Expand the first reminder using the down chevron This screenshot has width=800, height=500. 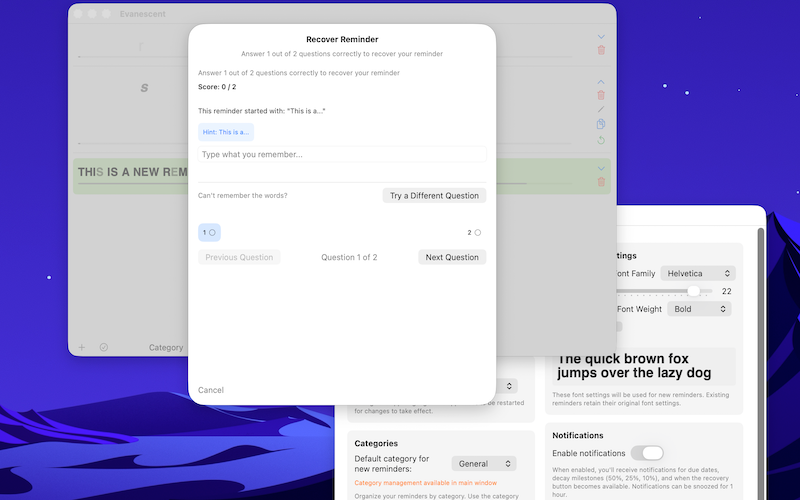pyautogui.click(x=601, y=36)
